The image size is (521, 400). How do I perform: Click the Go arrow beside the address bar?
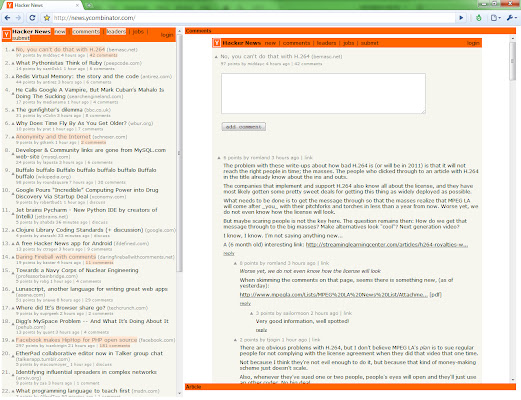pyautogui.click(x=461, y=18)
